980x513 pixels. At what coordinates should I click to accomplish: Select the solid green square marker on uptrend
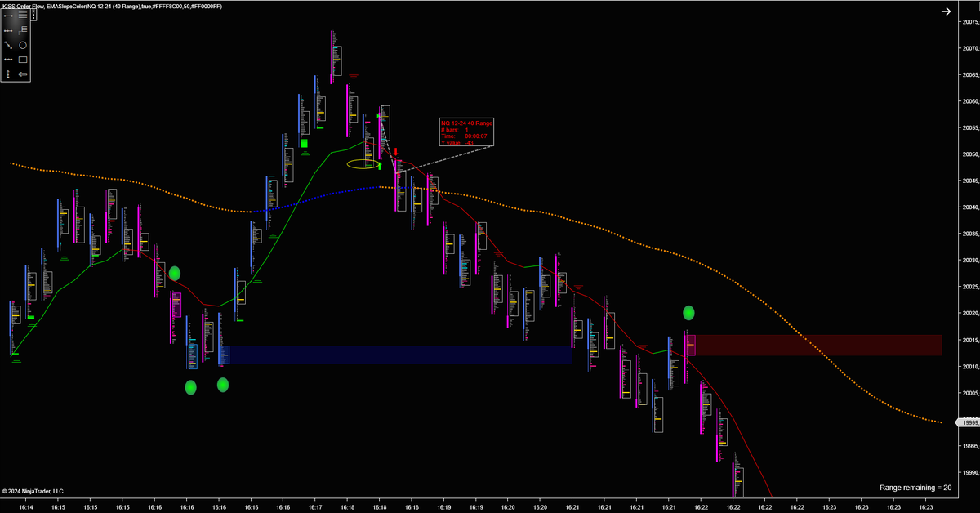click(304, 143)
